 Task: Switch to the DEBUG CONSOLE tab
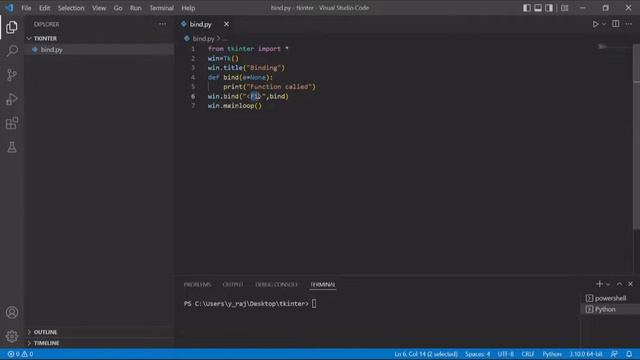pos(276,284)
